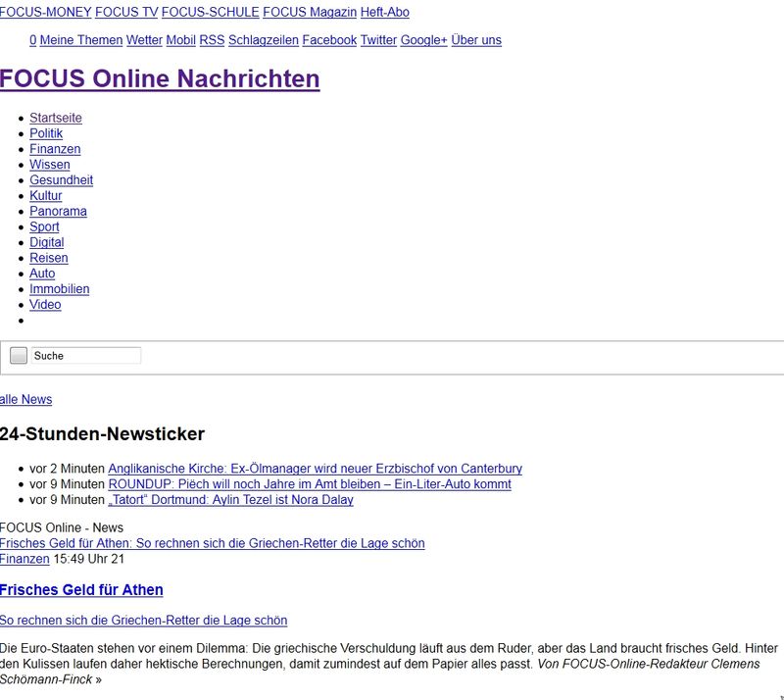Go to the Mobil page
This screenshot has width=784, height=700.
point(180,40)
